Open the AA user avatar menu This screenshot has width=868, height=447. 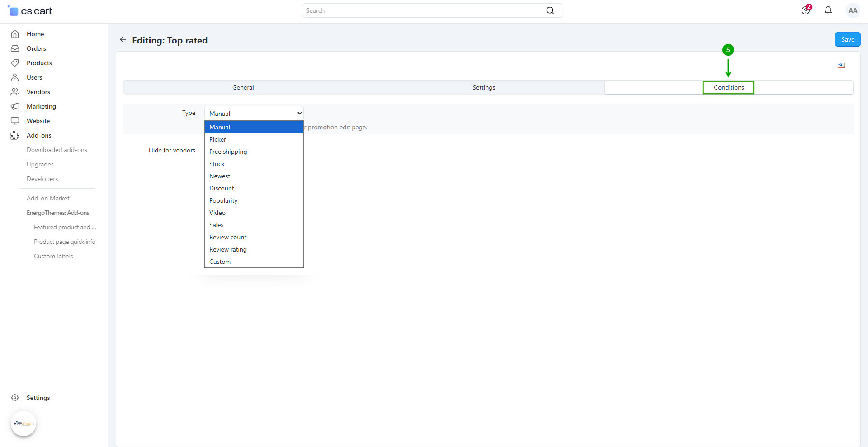click(853, 10)
